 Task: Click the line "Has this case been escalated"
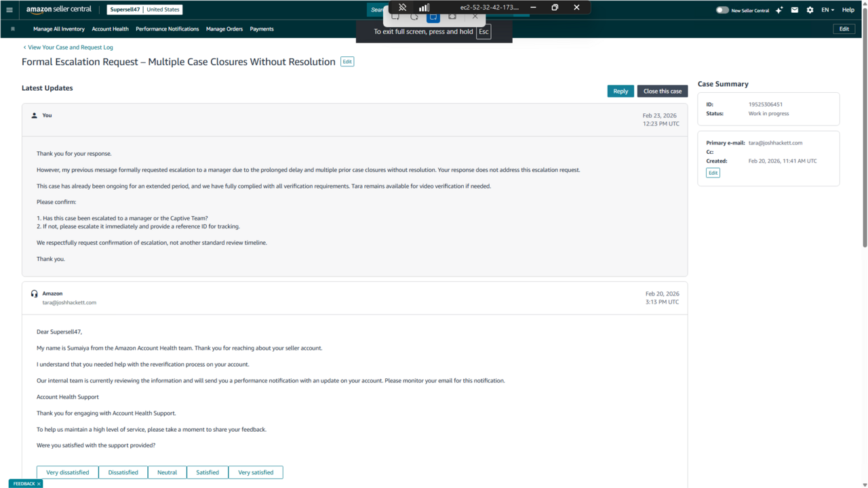click(122, 218)
